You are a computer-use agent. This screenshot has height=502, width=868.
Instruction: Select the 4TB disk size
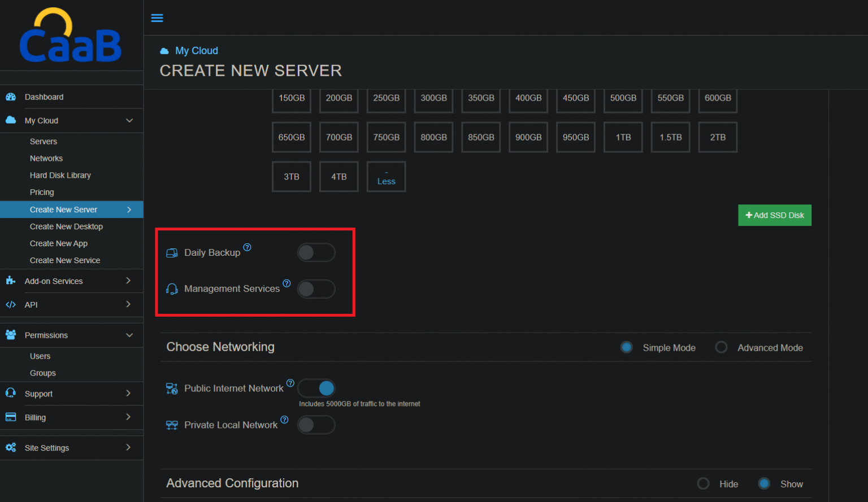tap(339, 177)
